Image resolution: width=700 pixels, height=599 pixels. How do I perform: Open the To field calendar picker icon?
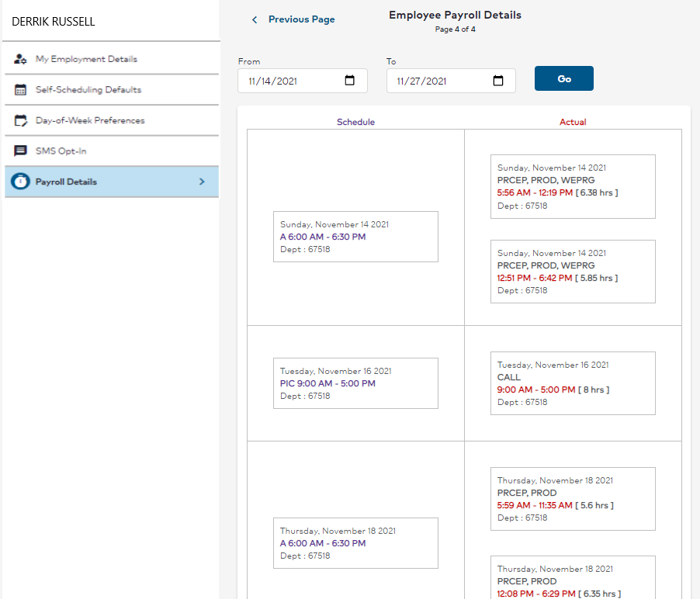point(497,80)
